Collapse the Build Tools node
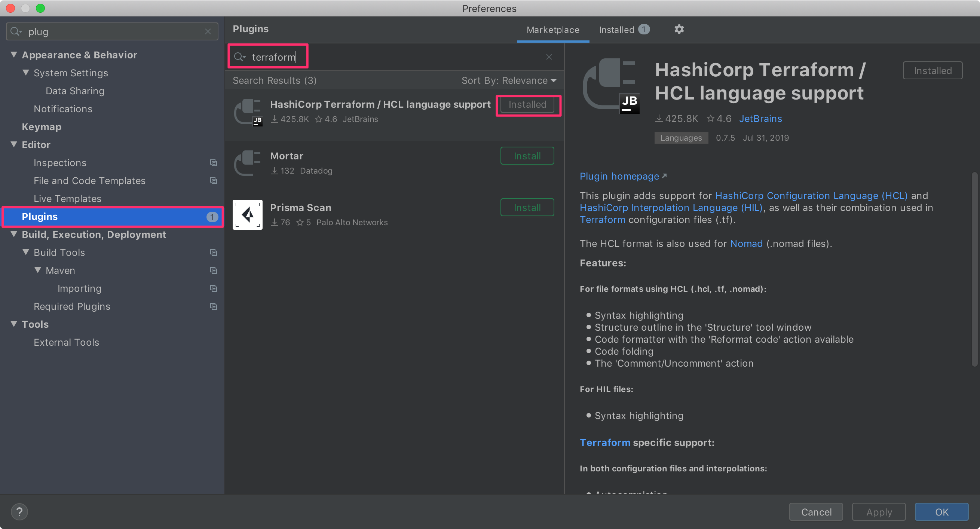The image size is (980, 529). click(26, 252)
